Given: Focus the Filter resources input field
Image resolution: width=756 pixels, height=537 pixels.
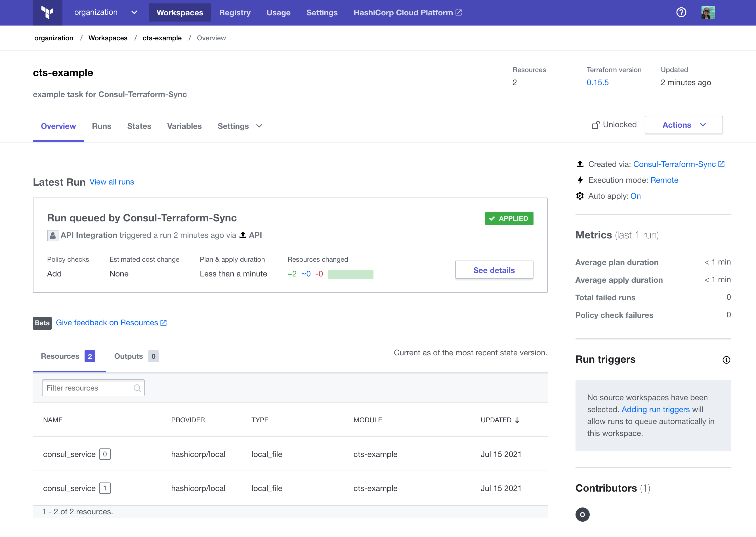Looking at the screenshot, I should click(93, 388).
